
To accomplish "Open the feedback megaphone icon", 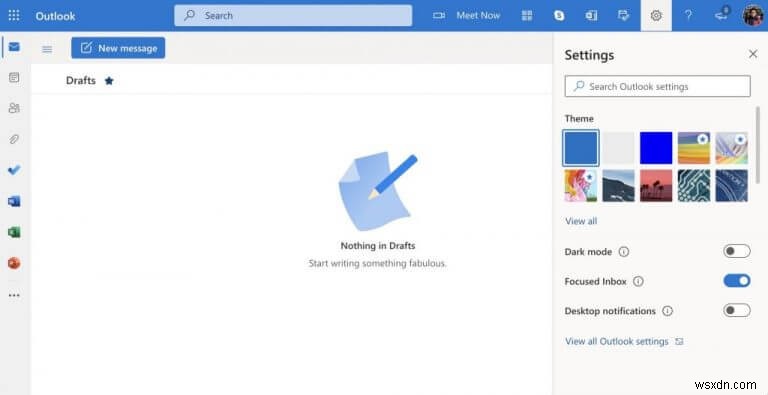I will click(x=721, y=15).
